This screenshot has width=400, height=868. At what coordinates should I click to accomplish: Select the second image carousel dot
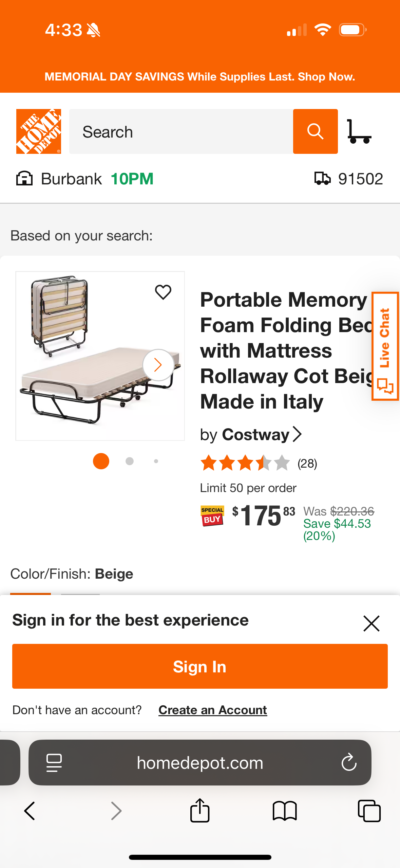click(130, 461)
